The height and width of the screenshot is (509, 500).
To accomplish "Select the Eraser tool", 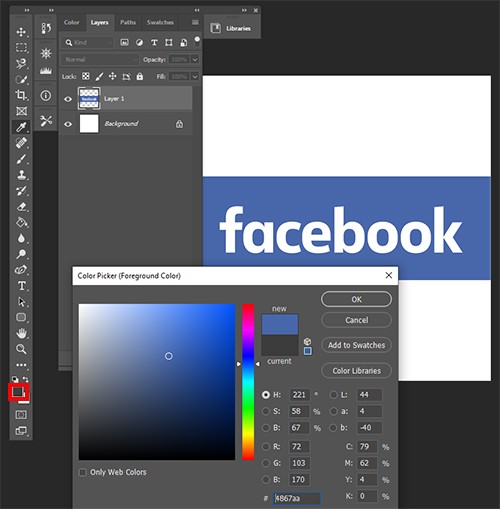I will [x=21, y=207].
